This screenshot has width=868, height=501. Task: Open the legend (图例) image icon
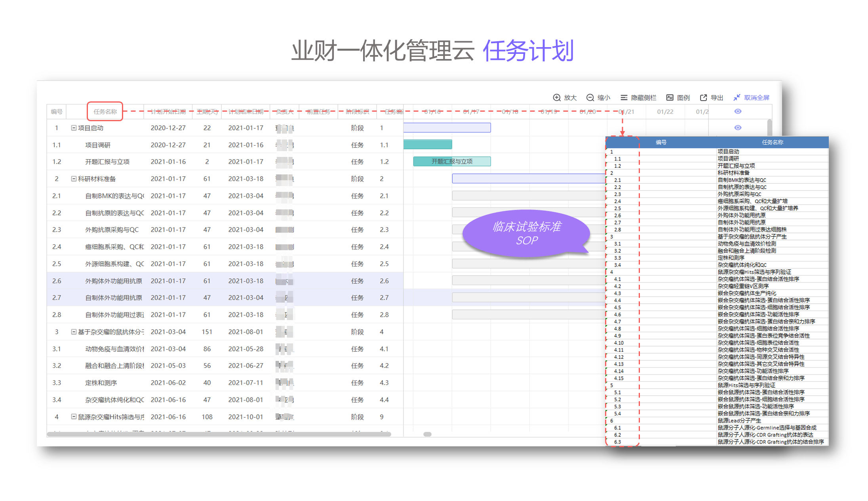coord(670,97)
